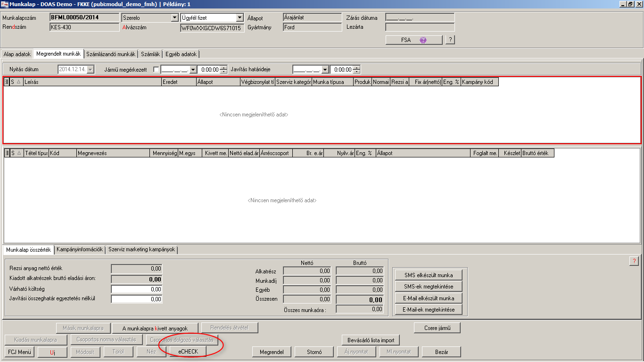This screenshot has width=644, height=362.
Task: Click the Stornó button
Action: coord(314,352)
